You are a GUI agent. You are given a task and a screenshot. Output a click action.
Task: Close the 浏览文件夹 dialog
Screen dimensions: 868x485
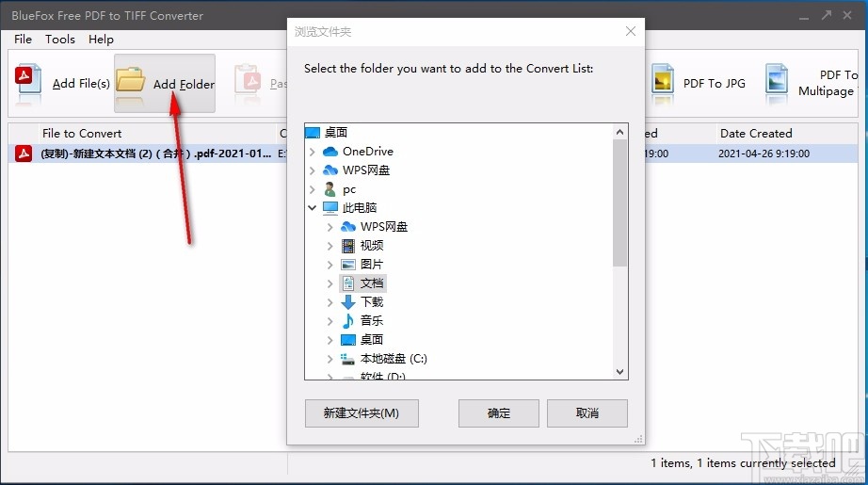tap(631, 32)
